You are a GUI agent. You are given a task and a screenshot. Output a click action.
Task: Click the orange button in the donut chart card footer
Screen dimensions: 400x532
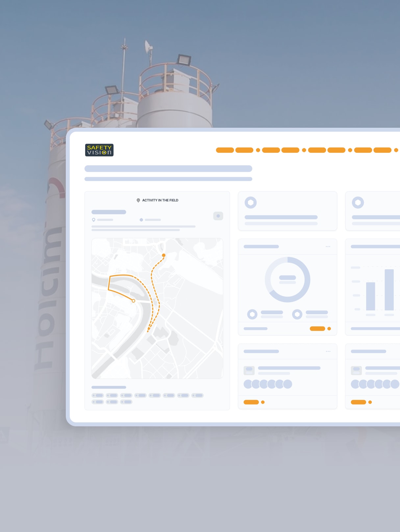(317, 329)
